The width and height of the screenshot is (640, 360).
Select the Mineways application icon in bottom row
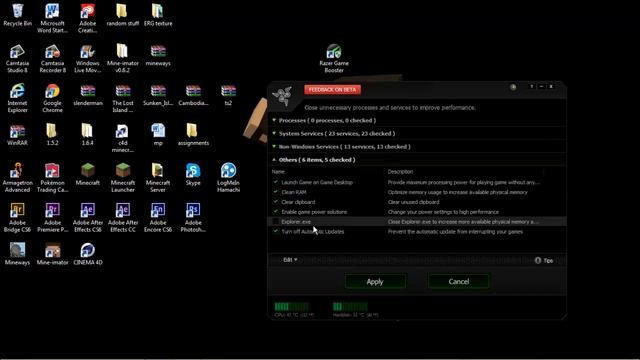point(18,254)
